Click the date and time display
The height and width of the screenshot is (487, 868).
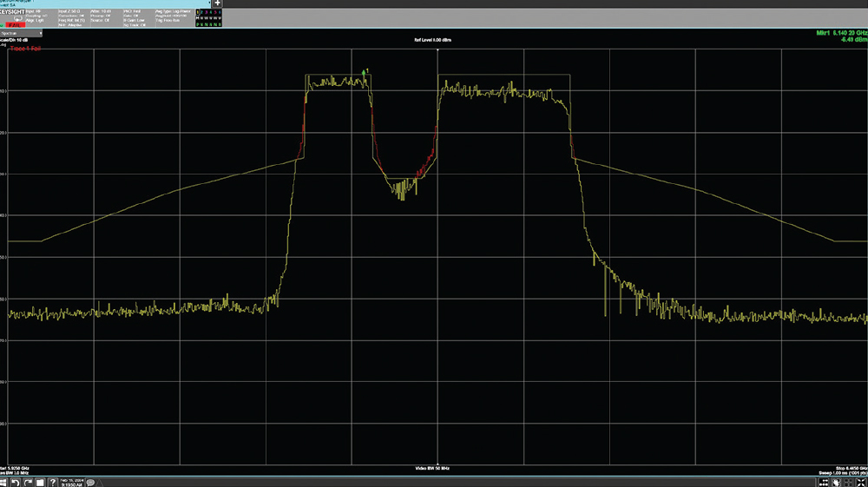point(70,482)
